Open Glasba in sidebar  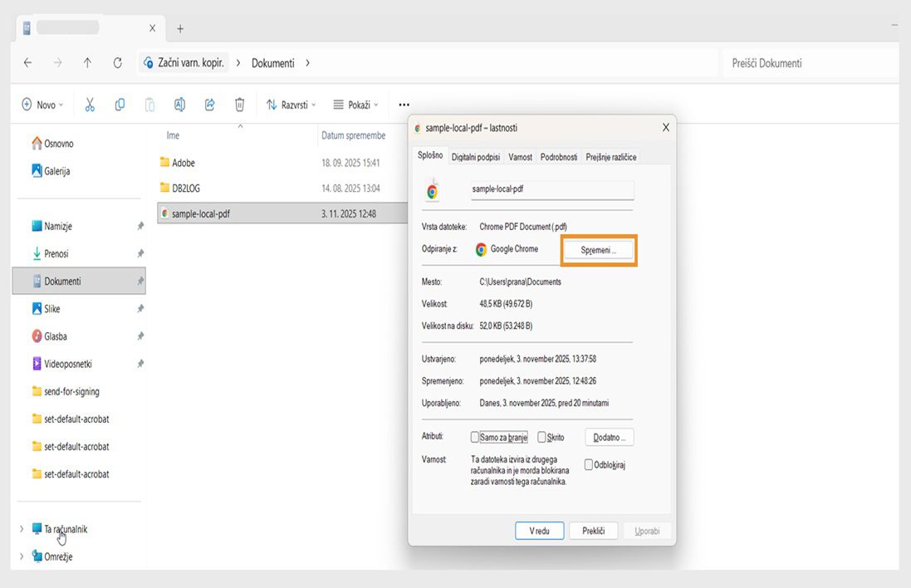(x=49, y=336)
